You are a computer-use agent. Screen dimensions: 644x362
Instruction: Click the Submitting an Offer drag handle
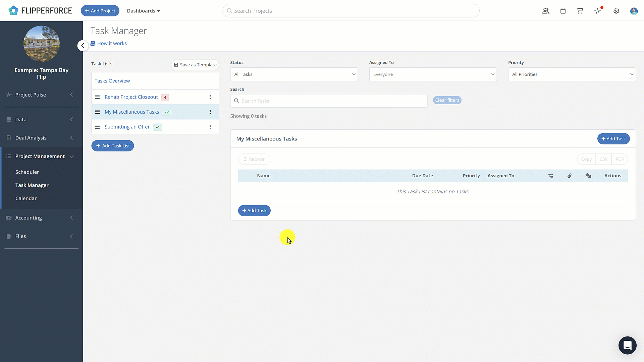tap(97, 127)
